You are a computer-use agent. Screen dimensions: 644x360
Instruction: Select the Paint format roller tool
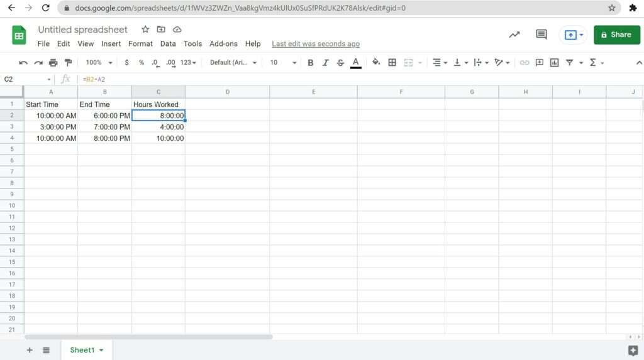pos(68,63)
